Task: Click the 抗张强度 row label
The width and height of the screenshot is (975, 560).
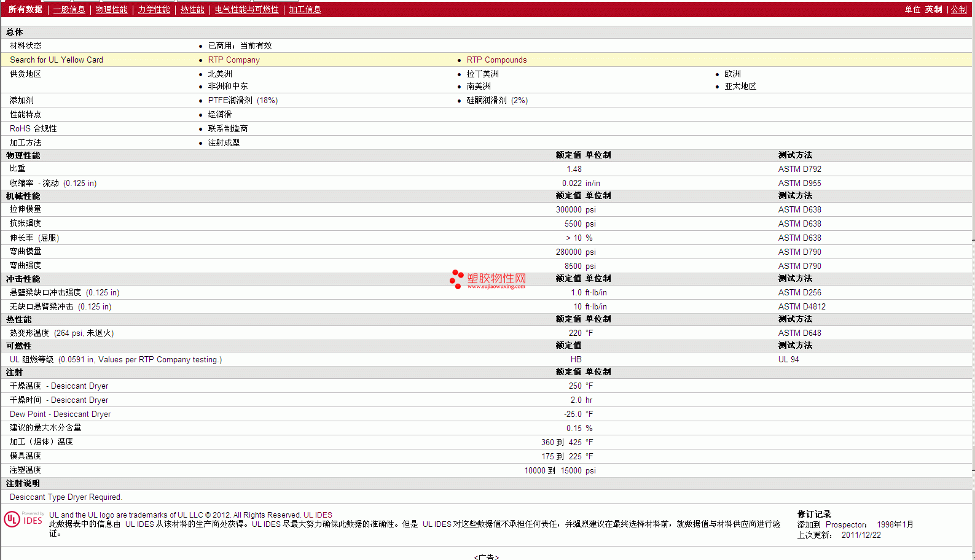Action: (x=25, y=224)
